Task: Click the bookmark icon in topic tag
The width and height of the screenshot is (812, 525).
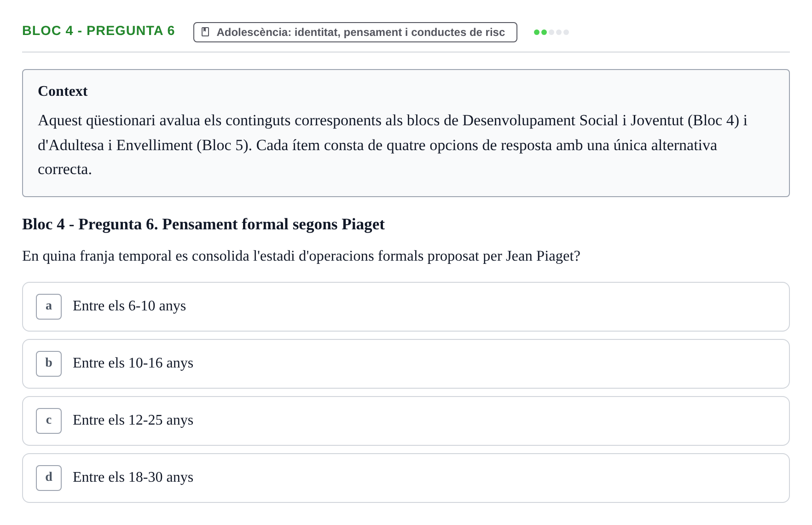Action: (x=206, y=32)
